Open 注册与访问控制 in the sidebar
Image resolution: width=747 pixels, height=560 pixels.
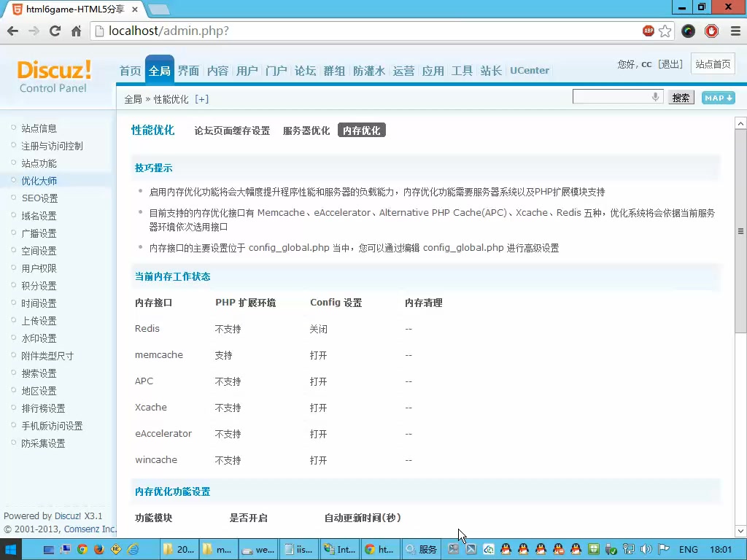coord(52,146)
